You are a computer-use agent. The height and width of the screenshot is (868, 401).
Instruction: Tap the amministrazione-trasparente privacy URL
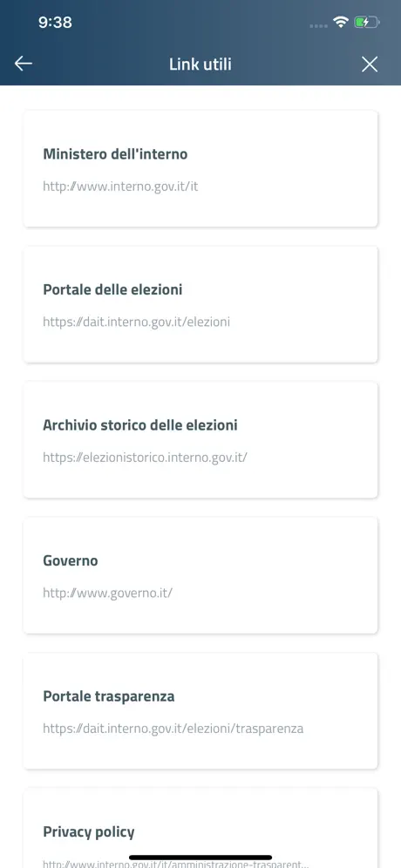click(176, 864)
